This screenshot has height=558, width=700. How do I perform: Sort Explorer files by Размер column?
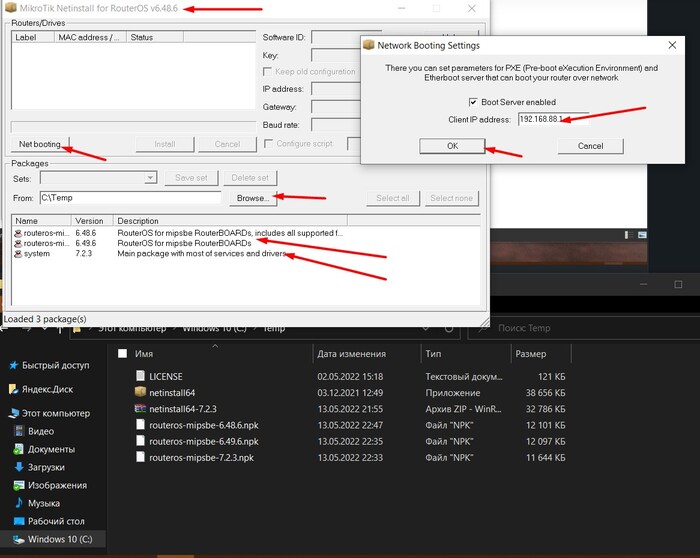[x=531, y=354]
